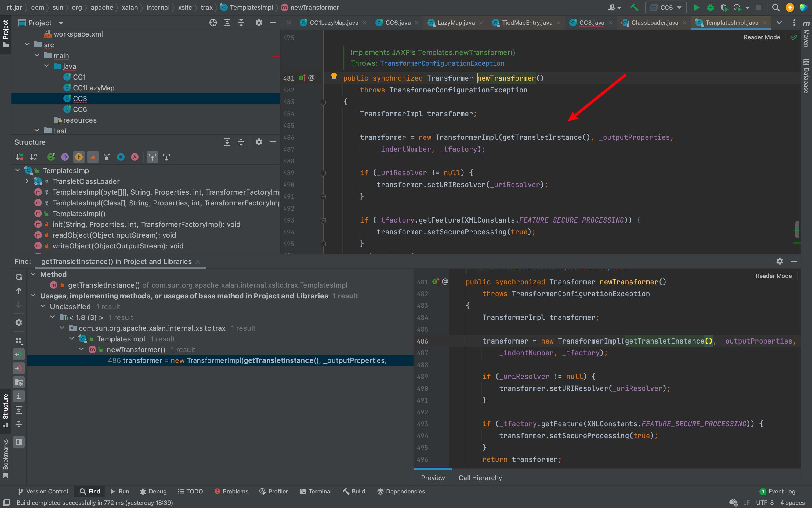Viewport: 812px width, 508px height.
Task: Expand TransletClassLoader in Structure
Action: 27,181
